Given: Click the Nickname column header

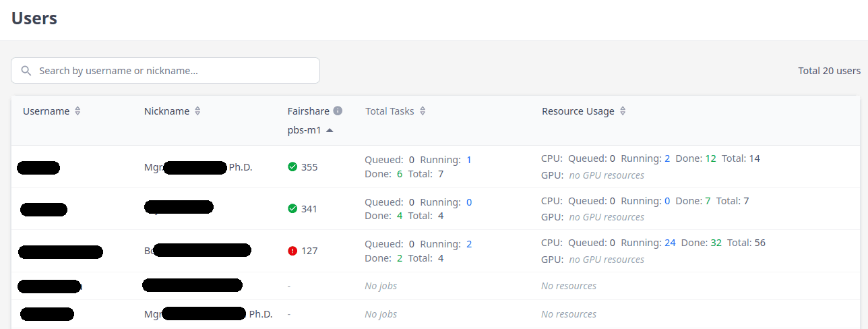Looking at the screenshot, I should click(166, 111).
